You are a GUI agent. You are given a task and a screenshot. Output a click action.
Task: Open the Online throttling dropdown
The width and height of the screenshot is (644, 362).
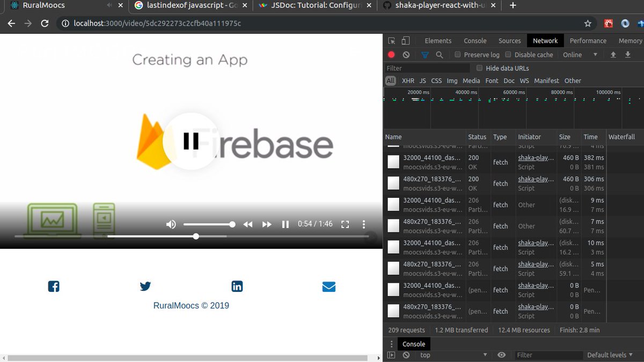pyautogui.click(x=580, y=55)
